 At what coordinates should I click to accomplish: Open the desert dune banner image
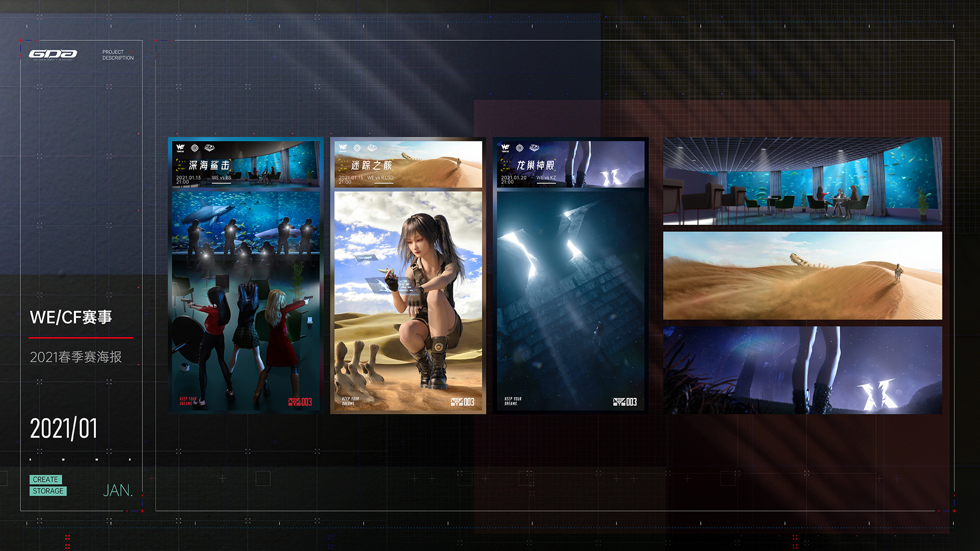802,275
